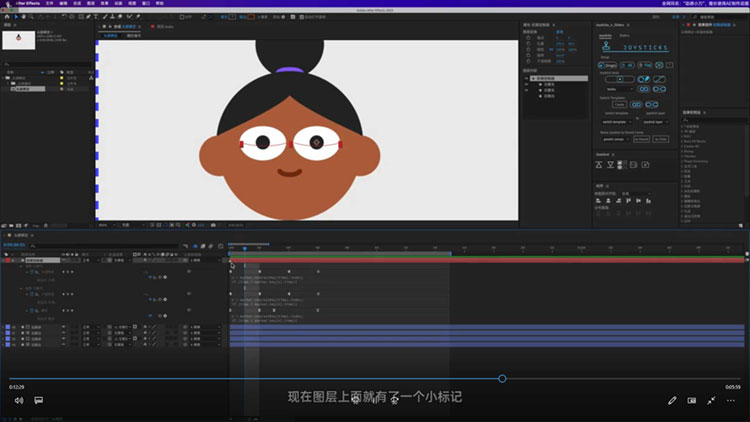Image resolution: width=750 pixels, height=422 pixels.
Task: Open the 'switch template' dropdown in Joysticks
Action: point(619,122)
